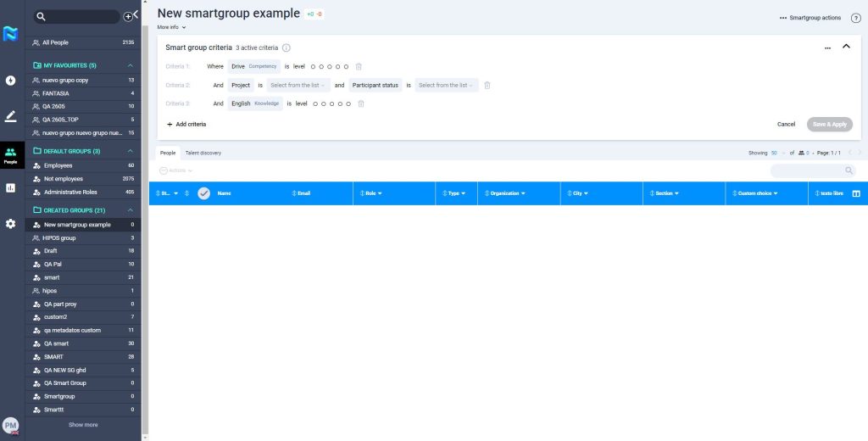Open Participant status 'Select from the list' dropdown
Image resolution: width=868 pixels, height=441 pixels.
446,85
